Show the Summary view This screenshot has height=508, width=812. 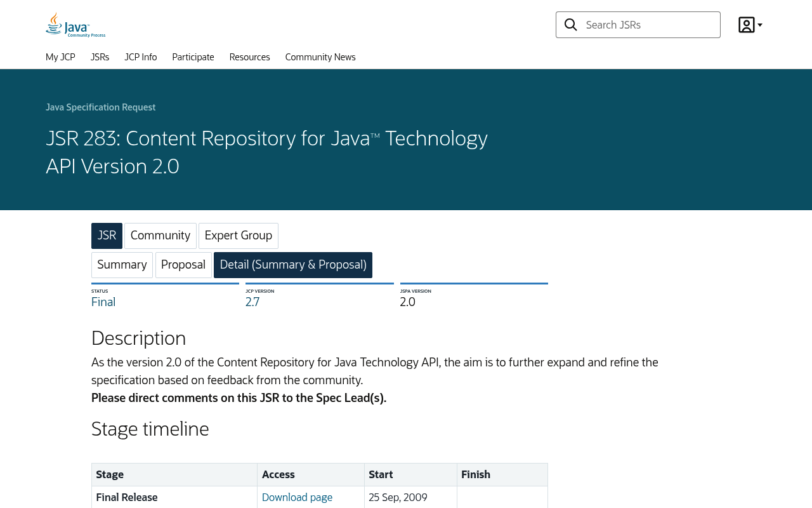point(122,265)
